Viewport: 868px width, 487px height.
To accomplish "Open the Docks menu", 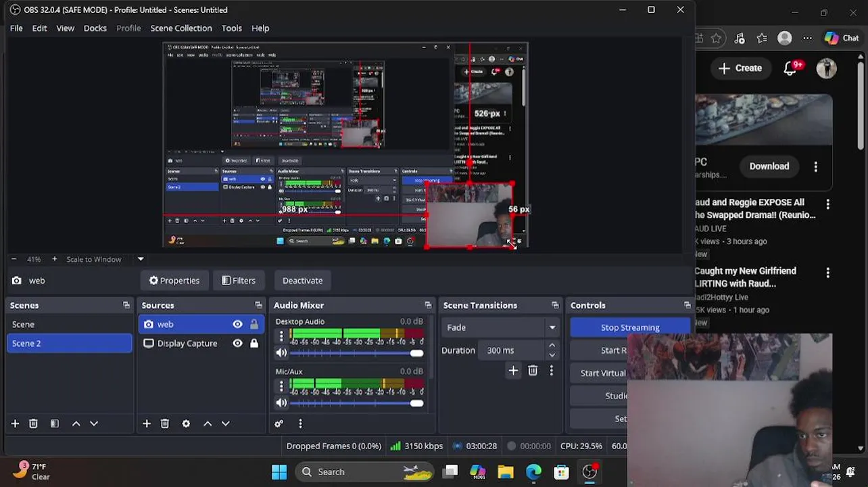I will pyautogui.click(x=95, y=28).
